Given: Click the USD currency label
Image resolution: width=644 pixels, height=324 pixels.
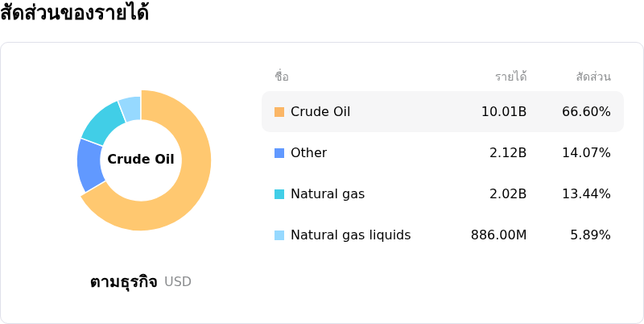Looking at the screenshot, I should tap(178, 282).
